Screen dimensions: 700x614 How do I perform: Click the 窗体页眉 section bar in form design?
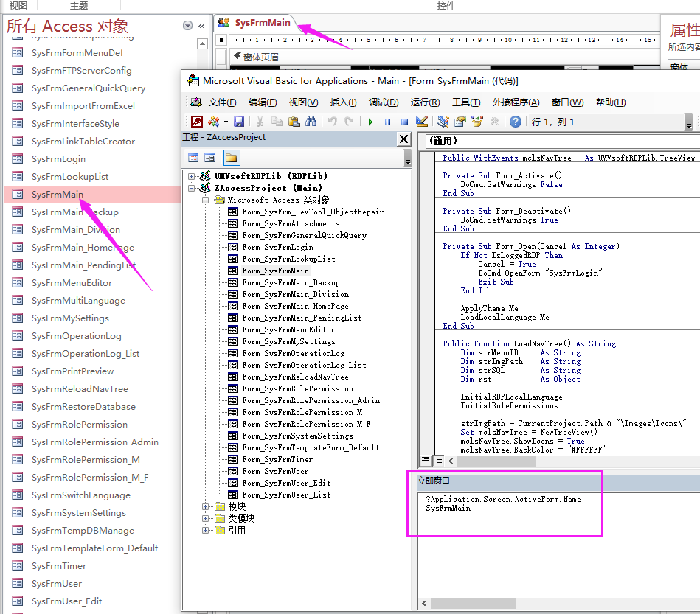coord(444,57)
